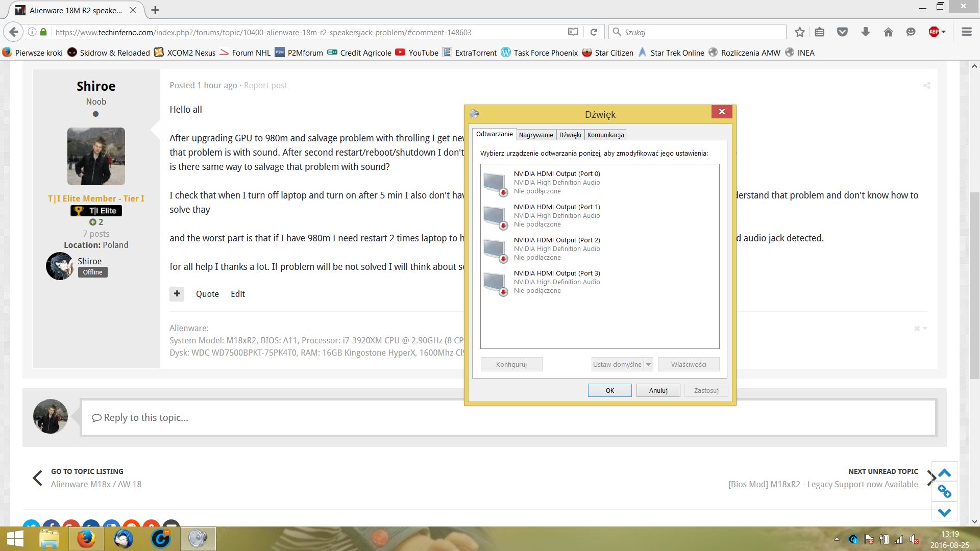Open Skidrow & Reloaded bookmark
Viewport: 980px width, 551px height.
click(108, 53)
